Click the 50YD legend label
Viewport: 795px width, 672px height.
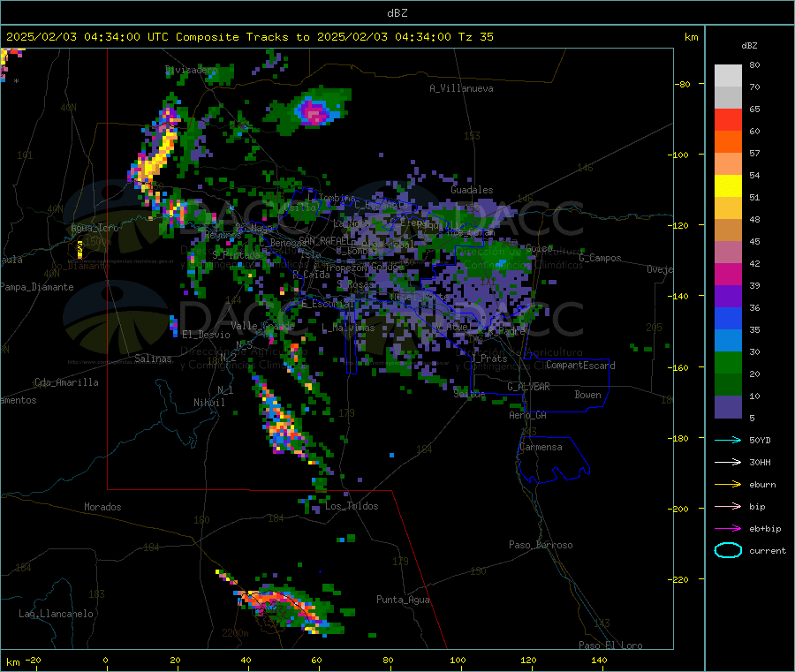760,440
